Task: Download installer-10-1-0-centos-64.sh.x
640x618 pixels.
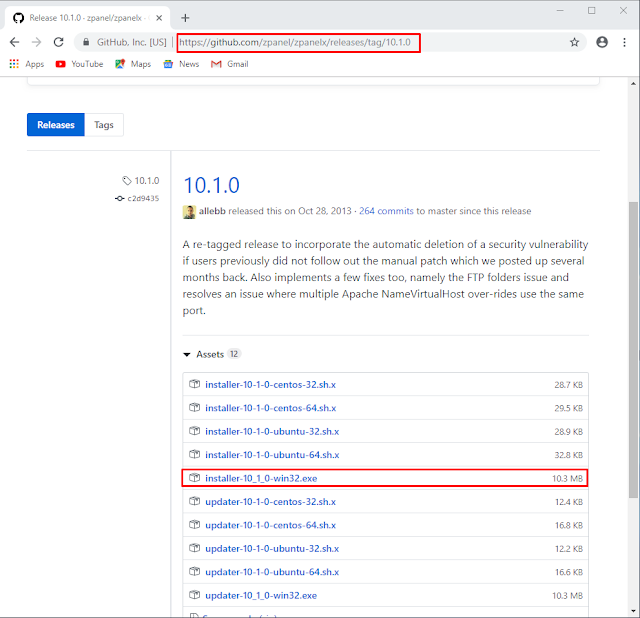Action: (271, 408)
